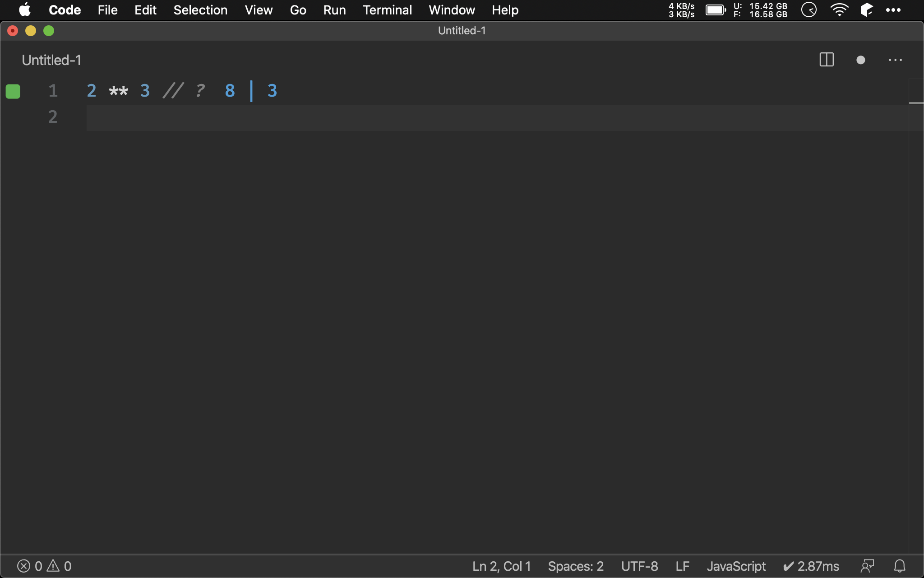Click the Split Editor Right icon
Image resolution: width=924 pixels, height=578 pixels.
[826, 60]
